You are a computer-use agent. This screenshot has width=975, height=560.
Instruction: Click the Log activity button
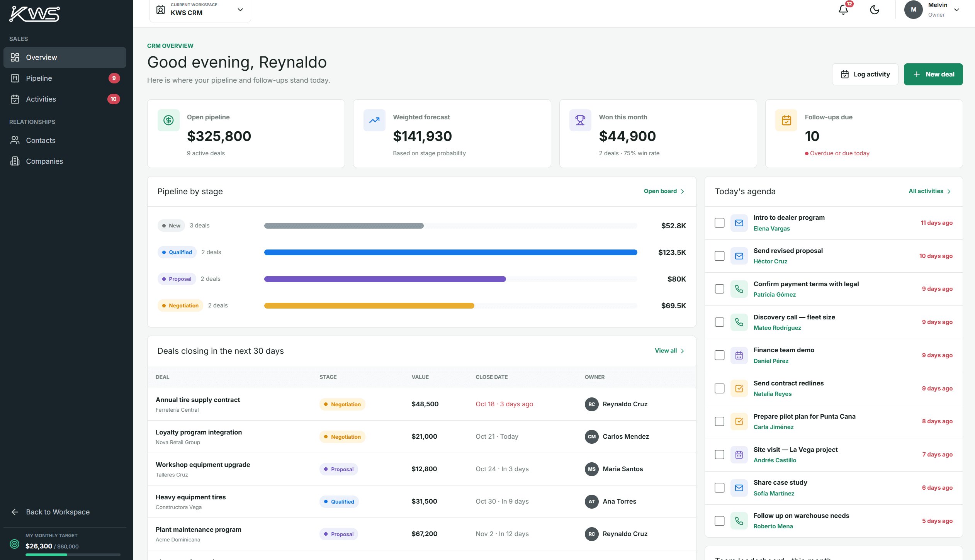coord(865,74)
